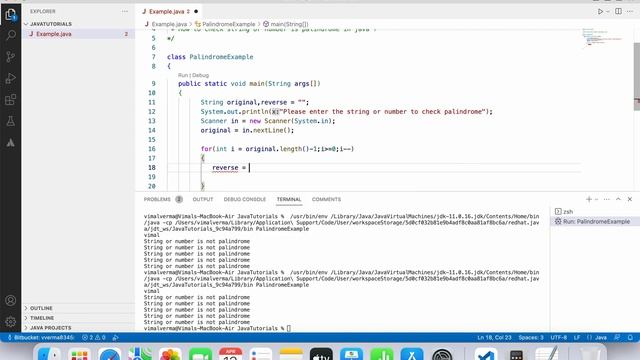Viewport: 640px width, 360px height.
Task: Open the Explorer view in activity bar
Action: tap(11, 15)
